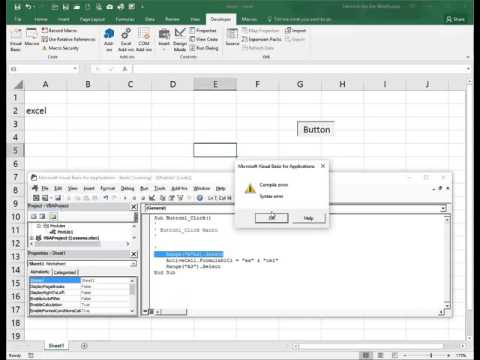Close the Project Explorer pane

(134, 207)
